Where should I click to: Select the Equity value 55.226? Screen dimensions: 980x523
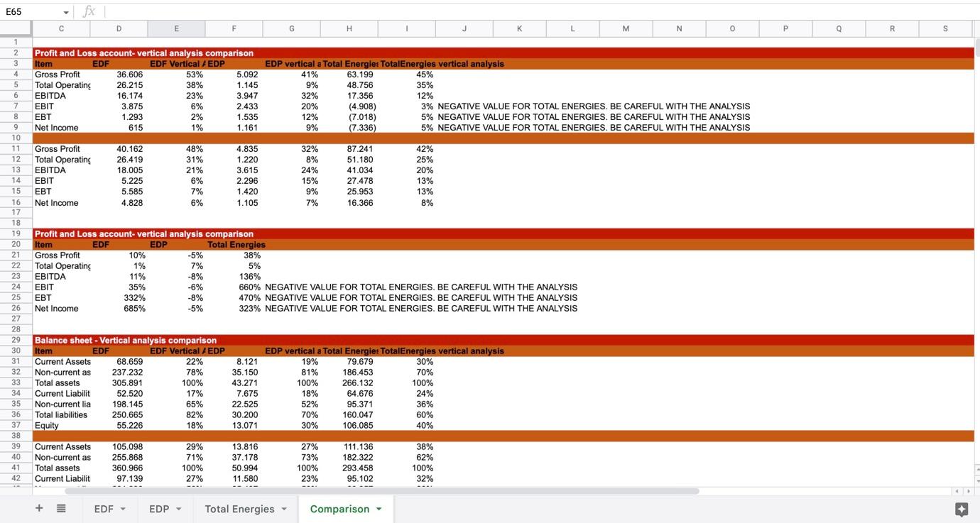(x=119, y=426)
